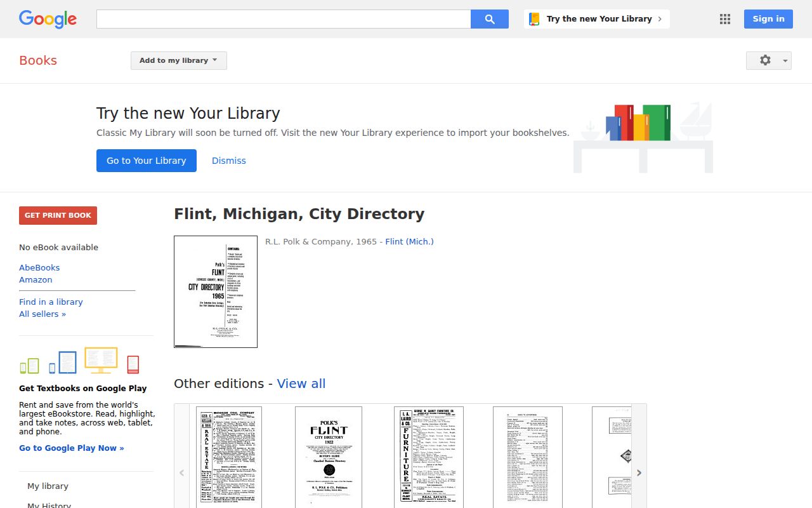Open the fourth edition thumbnail with index columns
Viewport: 812px width, 508px height.
(528, 457)
